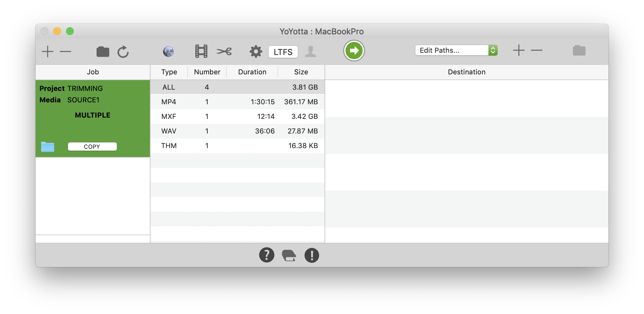Click the Job column header
644x314 pixels.
pos(93,72)
